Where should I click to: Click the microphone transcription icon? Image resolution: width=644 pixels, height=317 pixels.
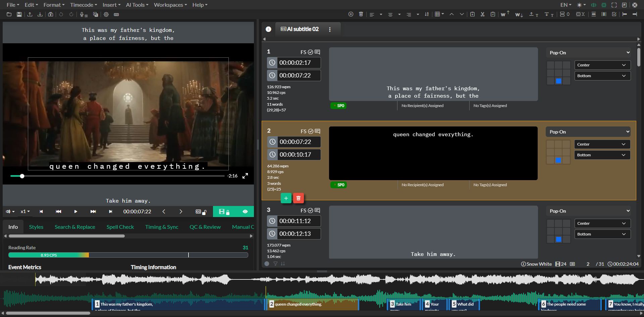(x=84, y=14)
